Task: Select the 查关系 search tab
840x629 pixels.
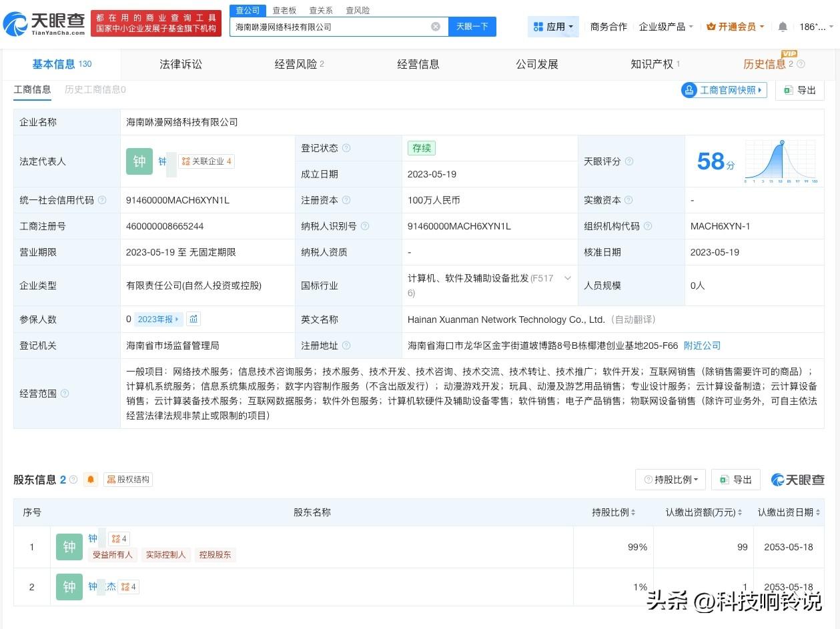Action: point(321,11)
